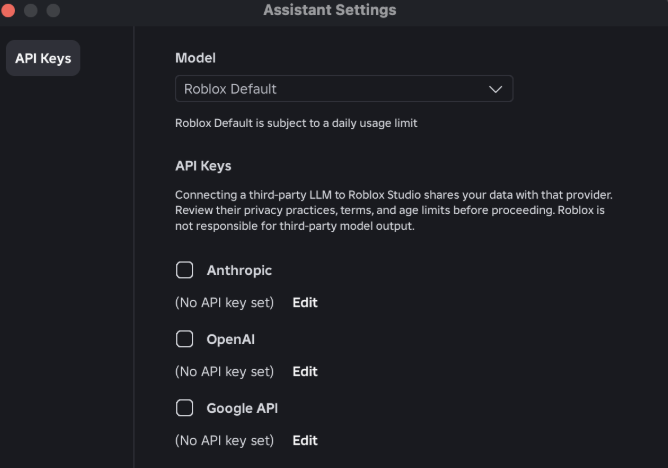Toggle the OpenAI checkbox
The width and height of the screenshot is (668, 468).
[x=184, y=339]
